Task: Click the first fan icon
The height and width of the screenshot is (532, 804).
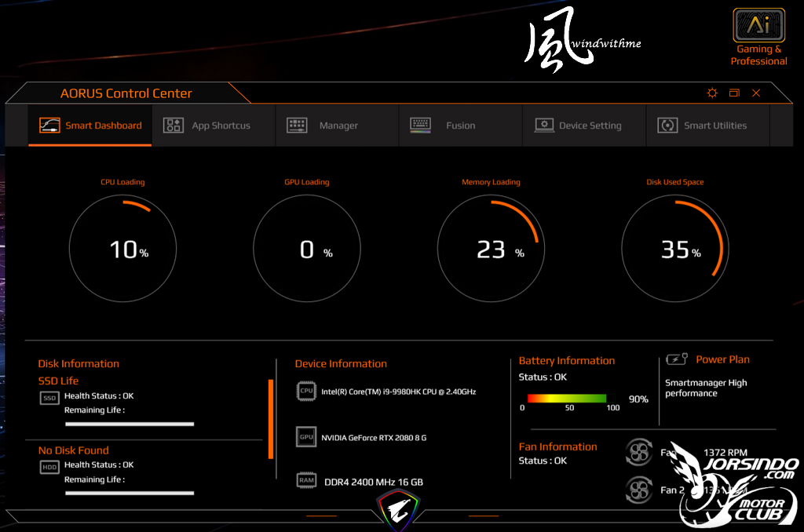Action: tap(639, 453)
